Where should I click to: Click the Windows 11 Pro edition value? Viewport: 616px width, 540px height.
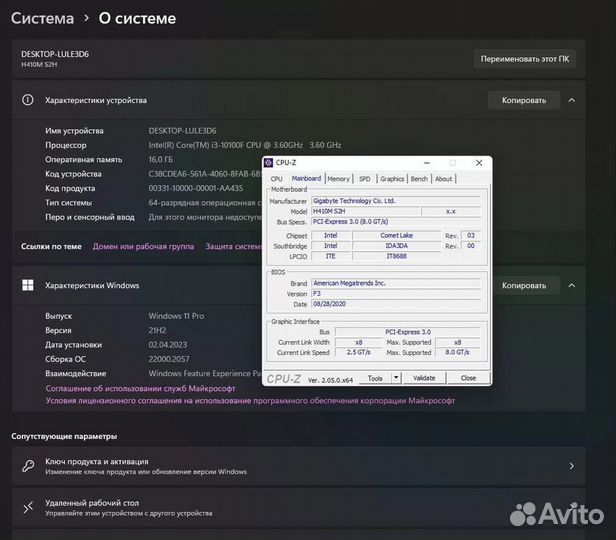pos(176,316)
